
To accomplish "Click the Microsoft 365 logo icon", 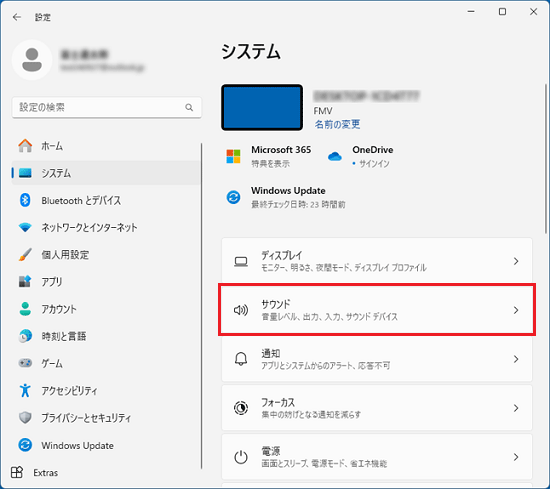I will click(233, 156).
